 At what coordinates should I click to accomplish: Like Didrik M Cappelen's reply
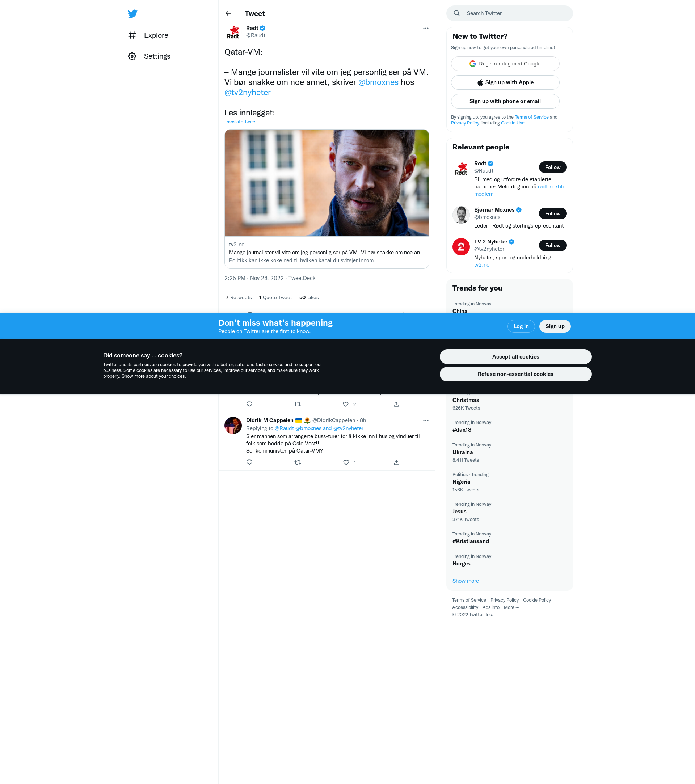(346, 463)
